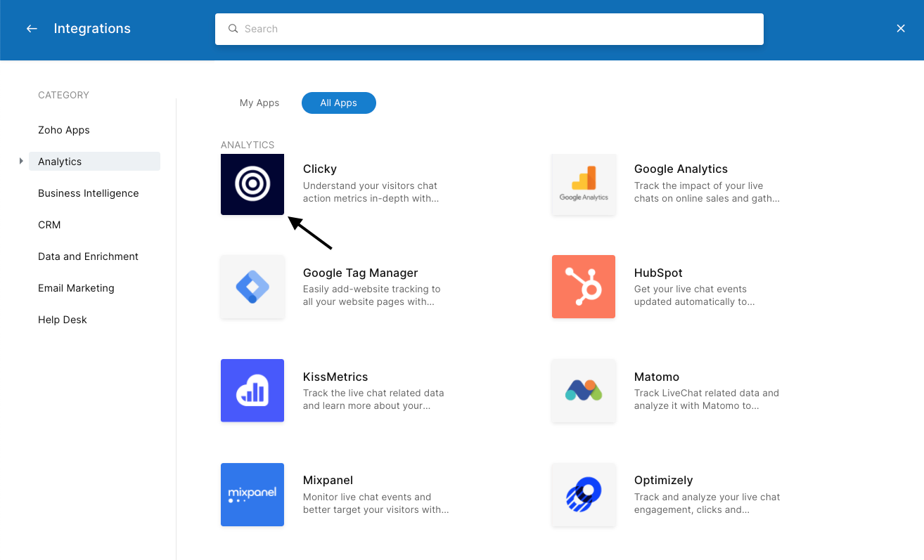Open the Matomo integration title

click(657, 377)
